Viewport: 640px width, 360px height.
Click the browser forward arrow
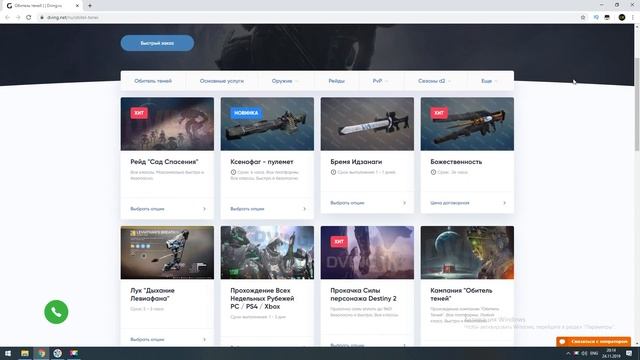[18, 18]
